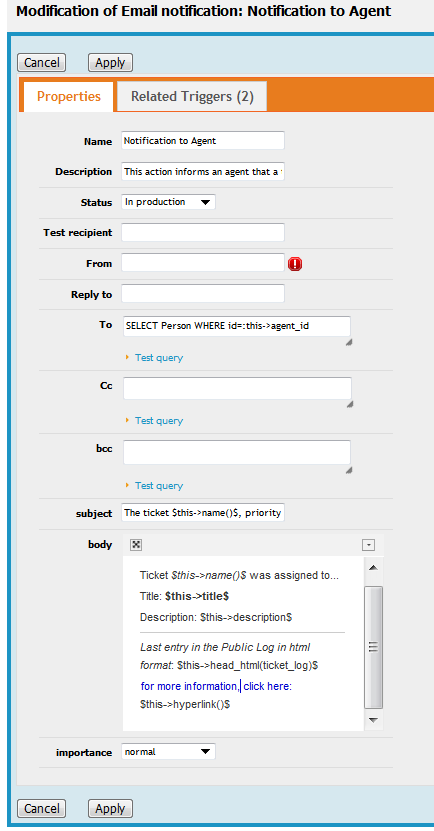Click the body editor maximize icon
The height and width of the screenshot is (831, 434).
(x=136, y=544)
